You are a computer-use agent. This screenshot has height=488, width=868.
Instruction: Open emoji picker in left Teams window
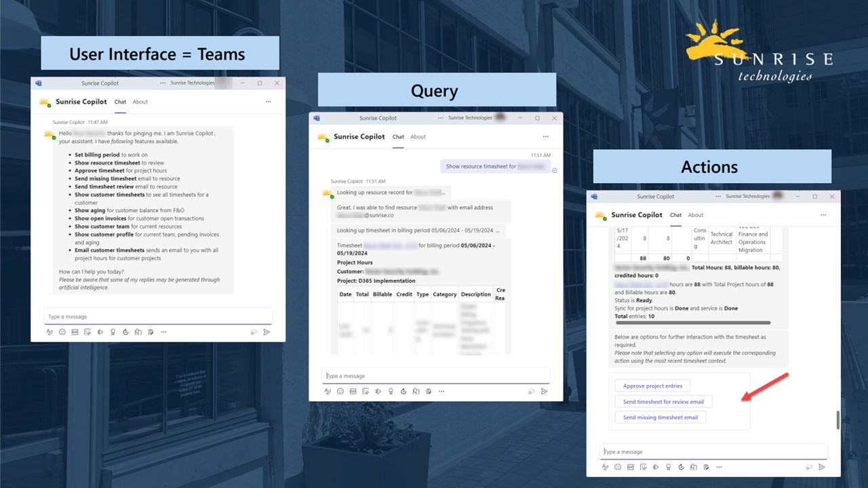coord(62,332)
